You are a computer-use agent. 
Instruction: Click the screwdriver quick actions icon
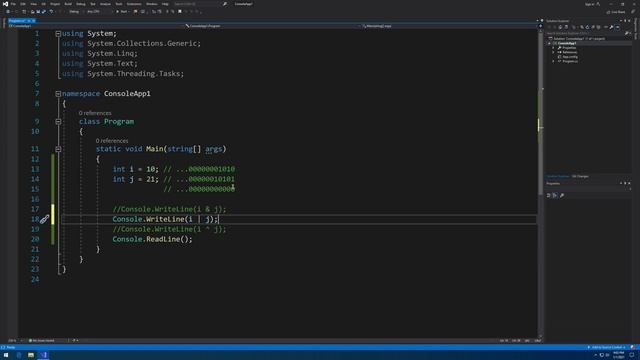point(44,219)
